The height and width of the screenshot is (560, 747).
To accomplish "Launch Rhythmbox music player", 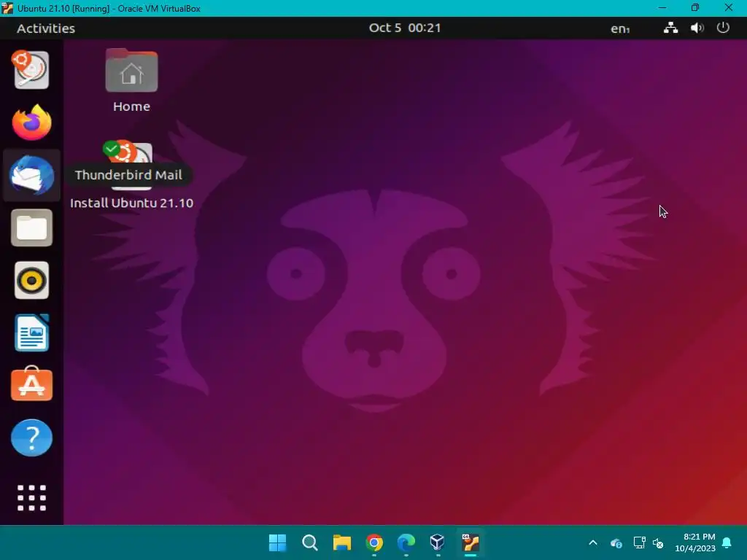I will (x=31, y=280).
